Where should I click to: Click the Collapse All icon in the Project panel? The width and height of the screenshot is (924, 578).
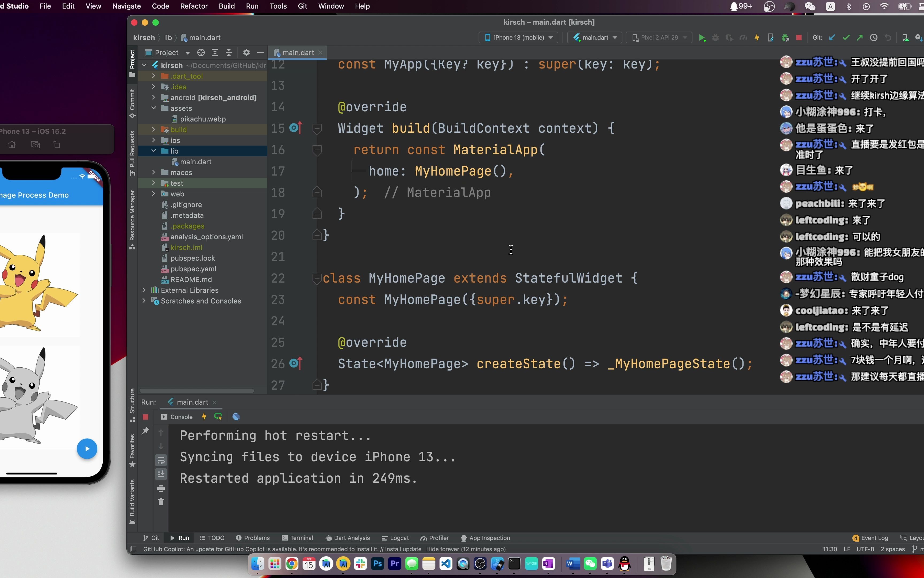pyautogui.click(x=229, y=52)
